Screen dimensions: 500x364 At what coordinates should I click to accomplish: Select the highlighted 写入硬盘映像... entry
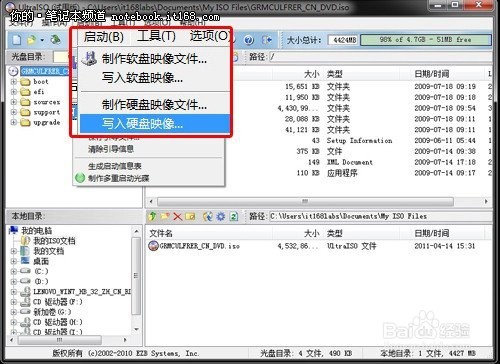(155, 124)
